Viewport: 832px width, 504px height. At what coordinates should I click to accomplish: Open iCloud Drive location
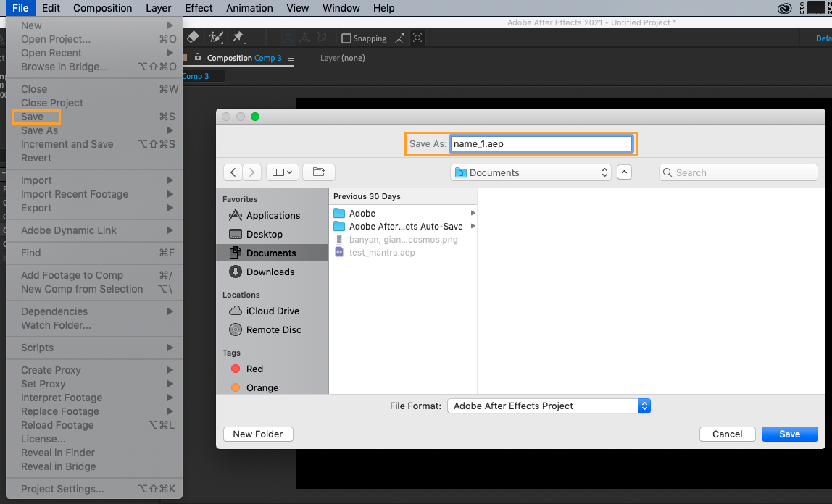tap(273, 311)
